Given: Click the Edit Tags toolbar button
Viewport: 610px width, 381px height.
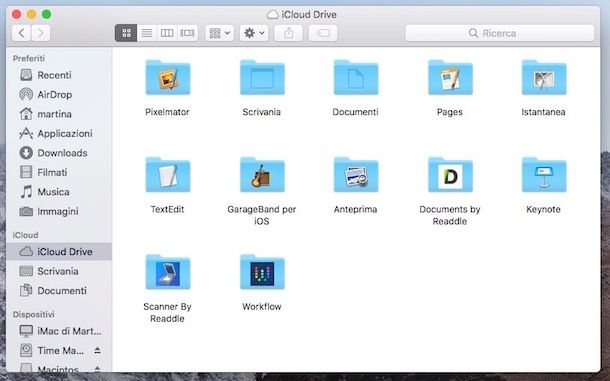Looking at the screenshot, I should pyautogui.click(x=323, y=33).
